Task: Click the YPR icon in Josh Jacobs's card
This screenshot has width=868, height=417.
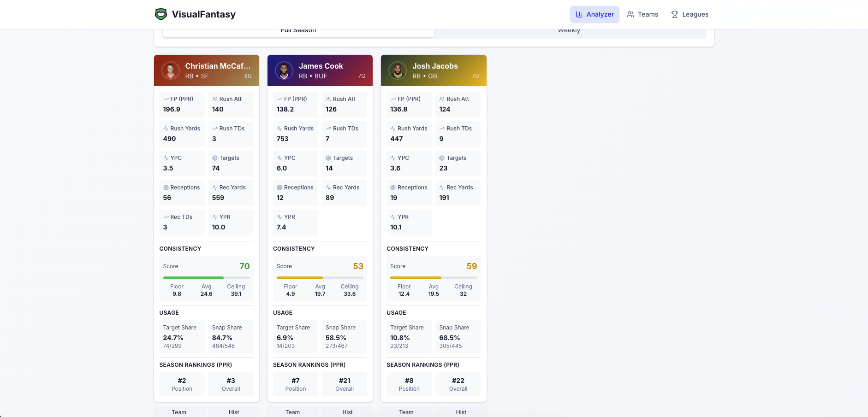Action: [x=393, y=217]
